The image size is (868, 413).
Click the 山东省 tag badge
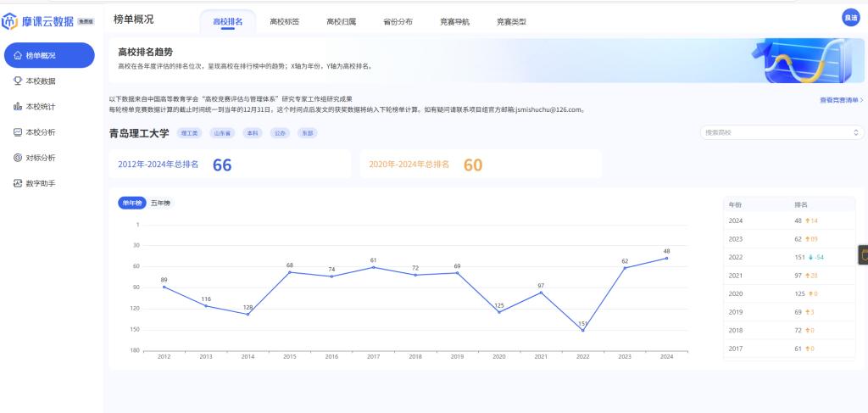221,133
